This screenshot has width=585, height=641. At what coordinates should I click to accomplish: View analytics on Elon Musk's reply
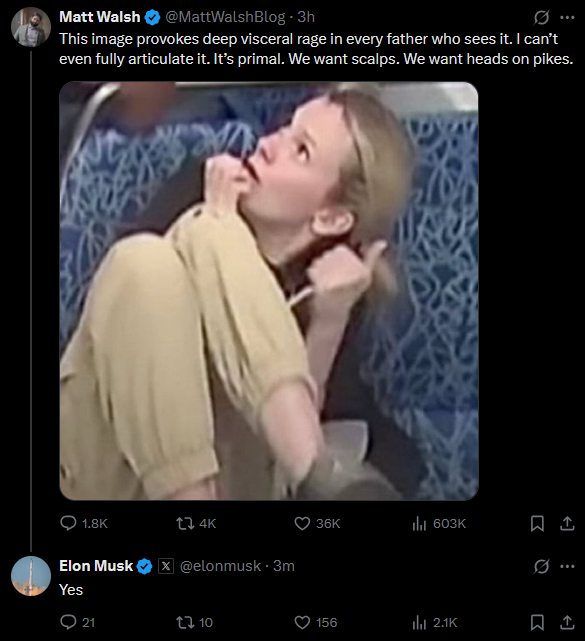435,622
